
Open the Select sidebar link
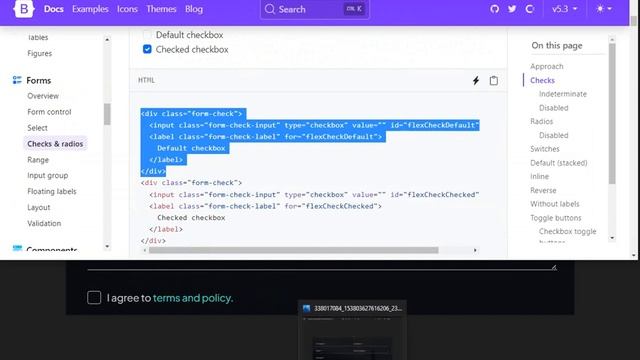(x=37, y=128)
